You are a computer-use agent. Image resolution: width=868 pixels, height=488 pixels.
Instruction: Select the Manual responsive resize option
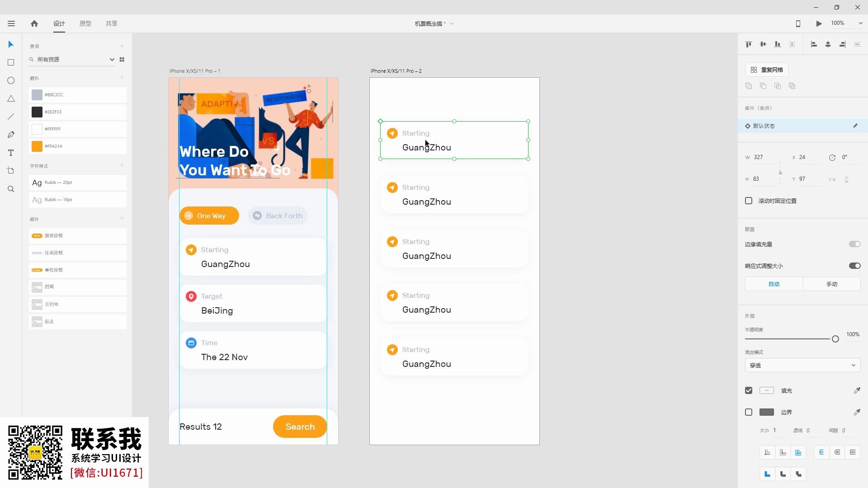(831, 284)
